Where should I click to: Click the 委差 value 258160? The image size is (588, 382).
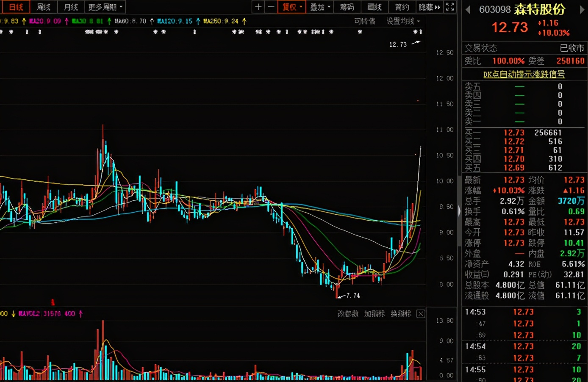click(x=570, y=61)
